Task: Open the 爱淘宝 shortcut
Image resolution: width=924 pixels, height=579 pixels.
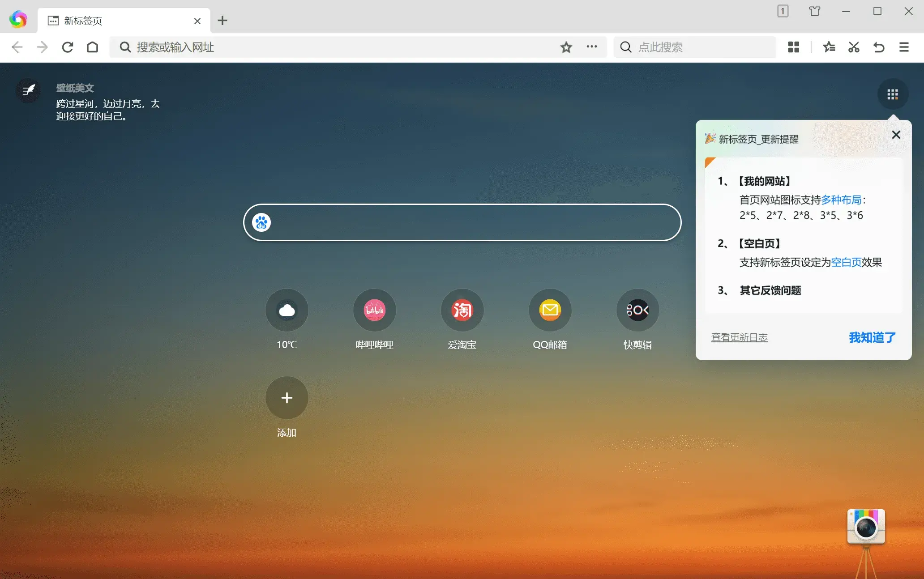Action: 462,310
